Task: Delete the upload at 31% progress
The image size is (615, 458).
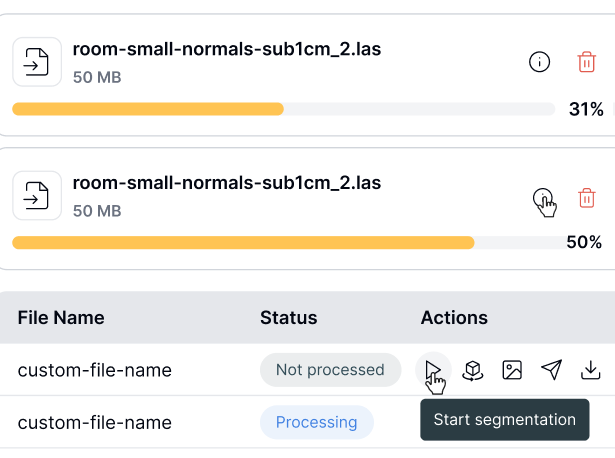Action: 587,62
